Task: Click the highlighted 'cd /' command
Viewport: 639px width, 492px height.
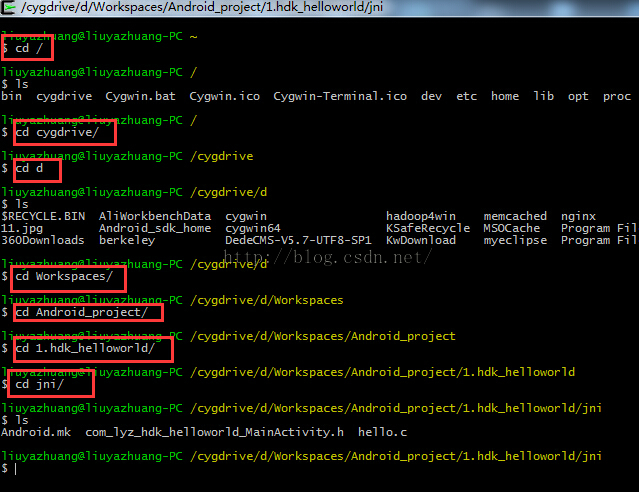Action: click(x=29, y=48)
